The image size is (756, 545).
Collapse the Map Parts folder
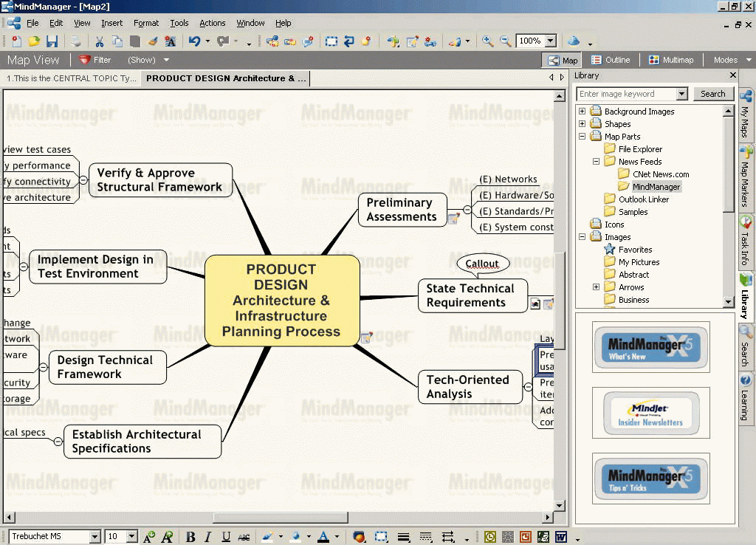pos(582,137)
